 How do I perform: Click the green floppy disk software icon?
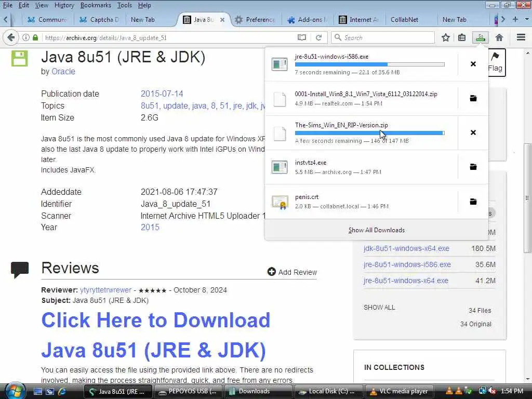pos(19,58)
